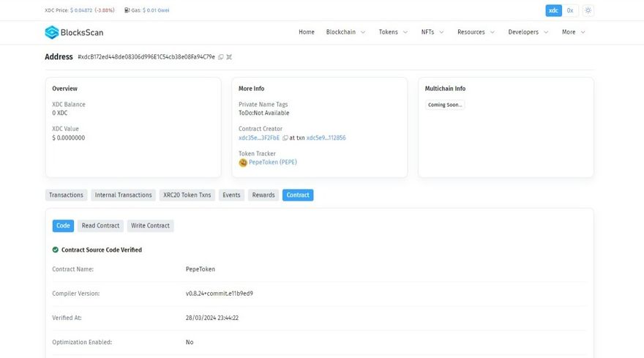Open the PepeToken (PEPE) token tracker link
644x358 pixels.
pyautogui.click(x=273, y=163)
